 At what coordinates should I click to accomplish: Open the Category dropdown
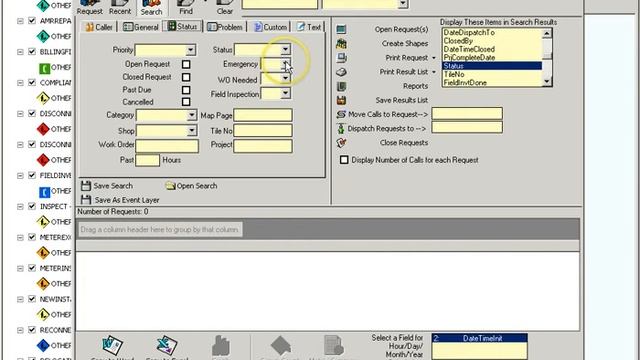[191, 115]
